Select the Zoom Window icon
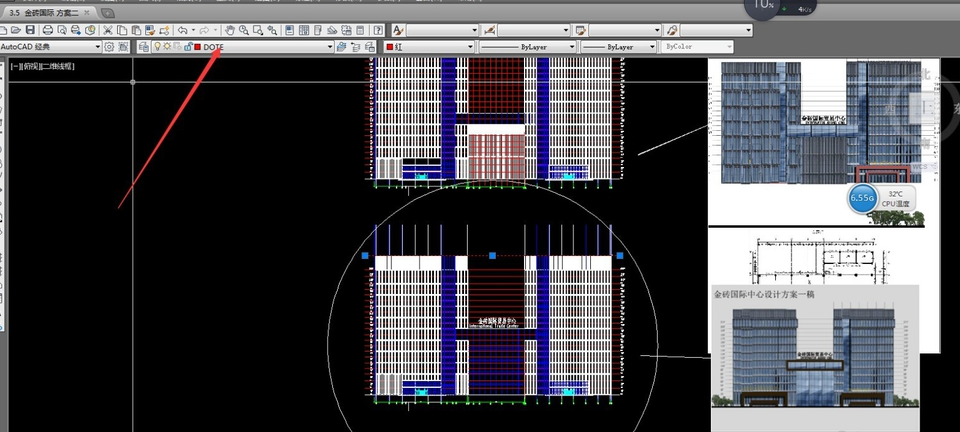Image resolution: width=960 pixels, height=432 pixels. point(258,30)
